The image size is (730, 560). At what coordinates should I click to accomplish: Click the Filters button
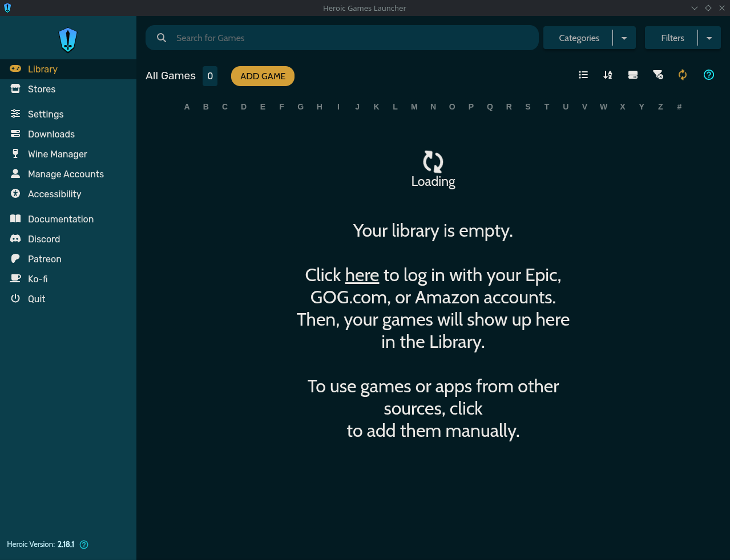point(672,38)
